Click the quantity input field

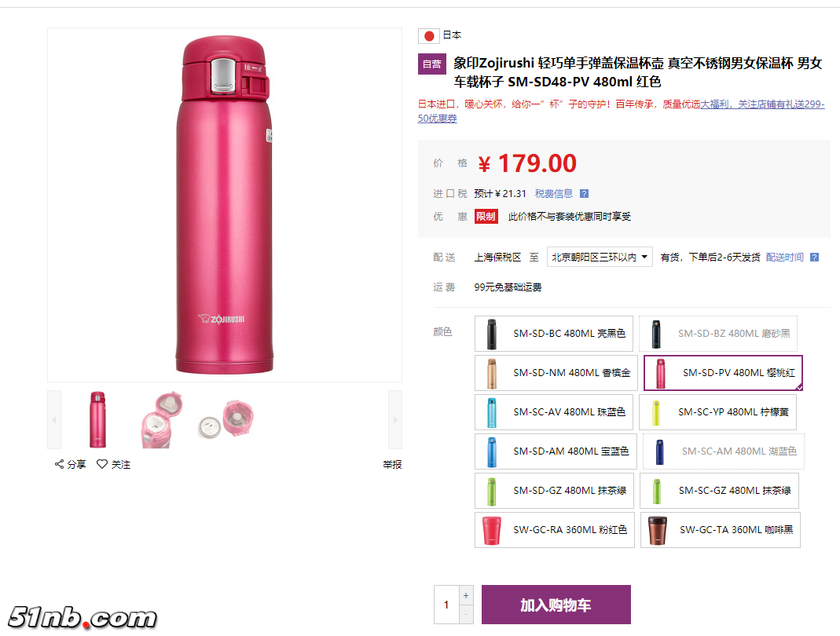click(x=446, y=605)
